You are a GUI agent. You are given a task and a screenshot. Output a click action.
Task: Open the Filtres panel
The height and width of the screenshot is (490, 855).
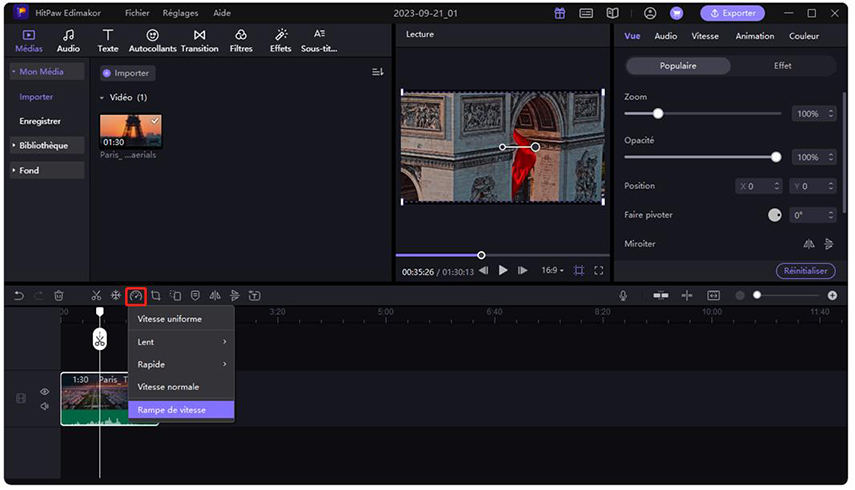(x=241, y=41)
